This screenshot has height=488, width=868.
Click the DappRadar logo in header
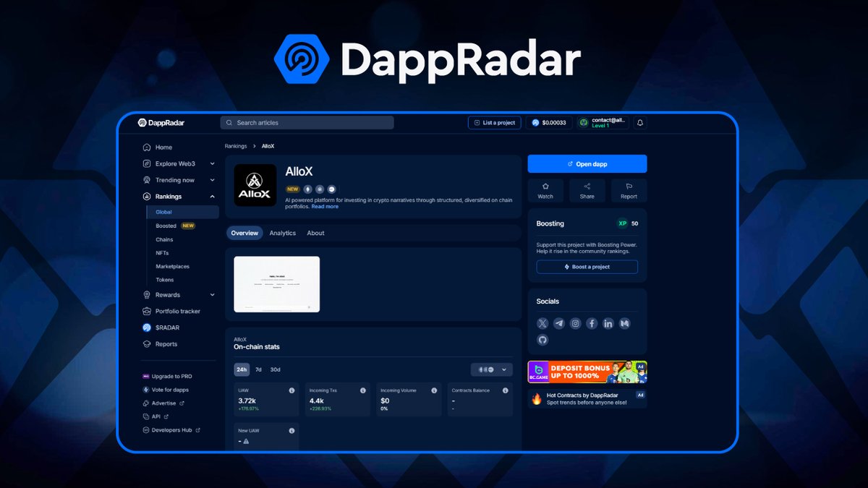pyautogui.click(x=161, y=123)
